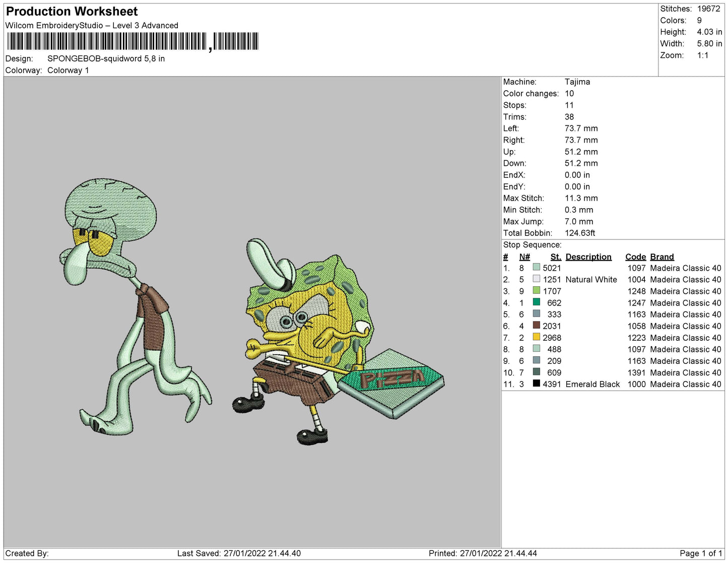The image size is (728, 563).
Task: Click the 'Brand' column header
Action: [662, 257]
